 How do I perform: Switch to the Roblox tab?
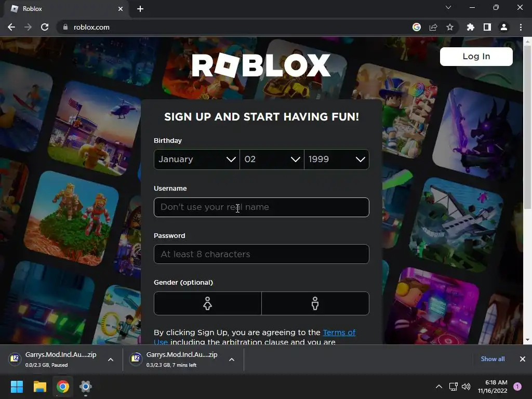(64, 9)
